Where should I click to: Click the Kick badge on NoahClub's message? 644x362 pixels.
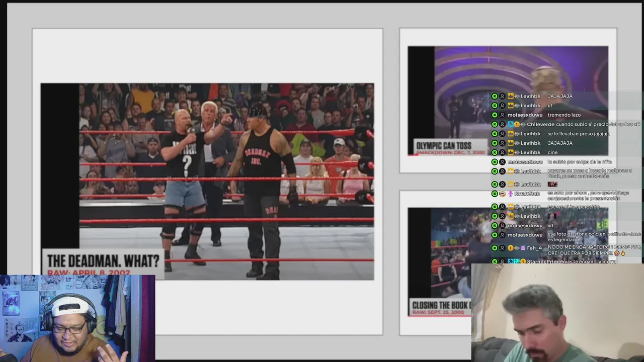click(495, 194)
